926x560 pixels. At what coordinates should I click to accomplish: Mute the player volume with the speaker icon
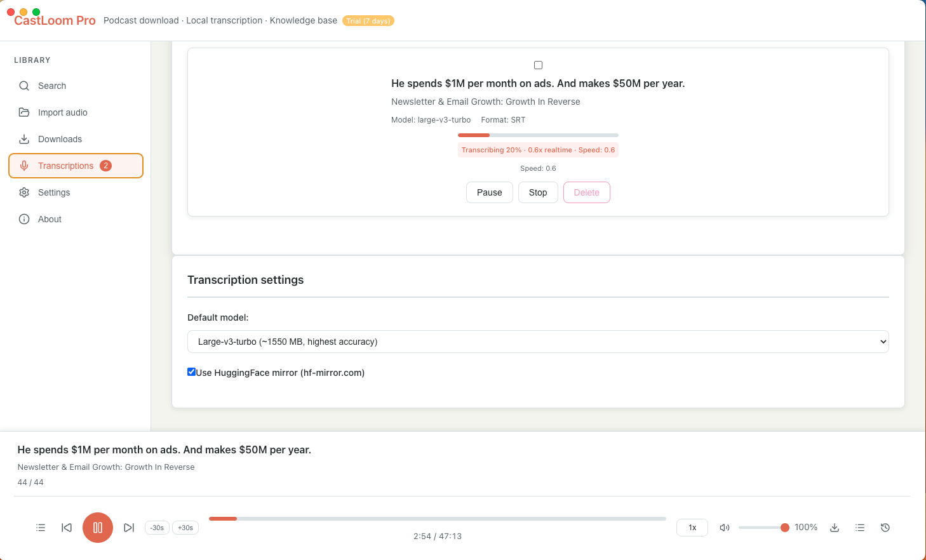tap(725, 527)
